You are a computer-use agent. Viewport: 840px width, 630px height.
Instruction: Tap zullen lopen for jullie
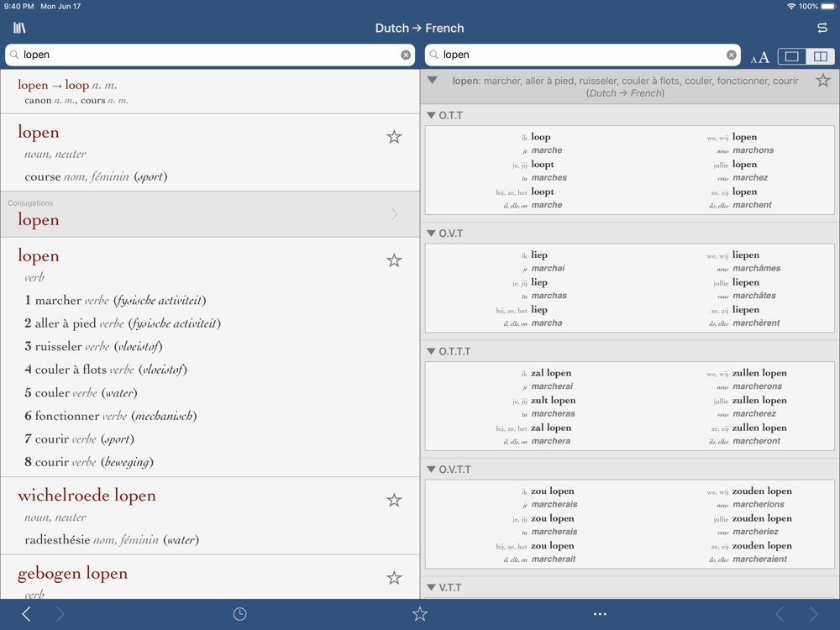point(759,400)
